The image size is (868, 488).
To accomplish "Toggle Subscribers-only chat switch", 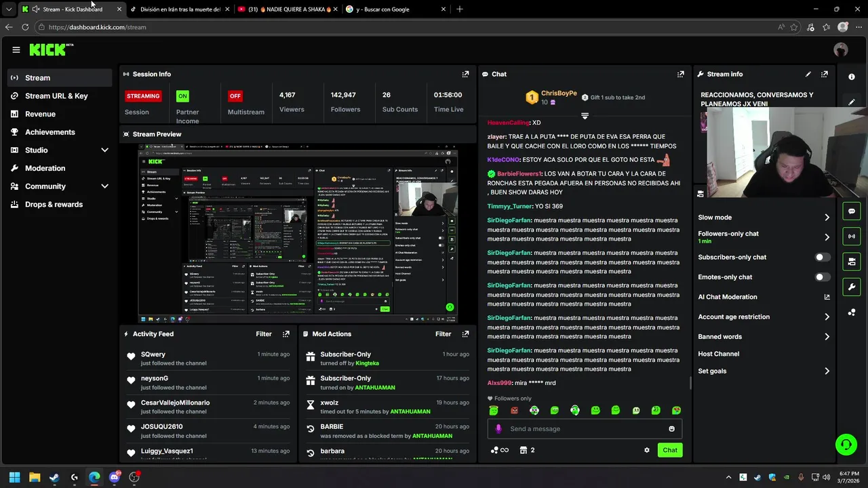I will [823, 258].
